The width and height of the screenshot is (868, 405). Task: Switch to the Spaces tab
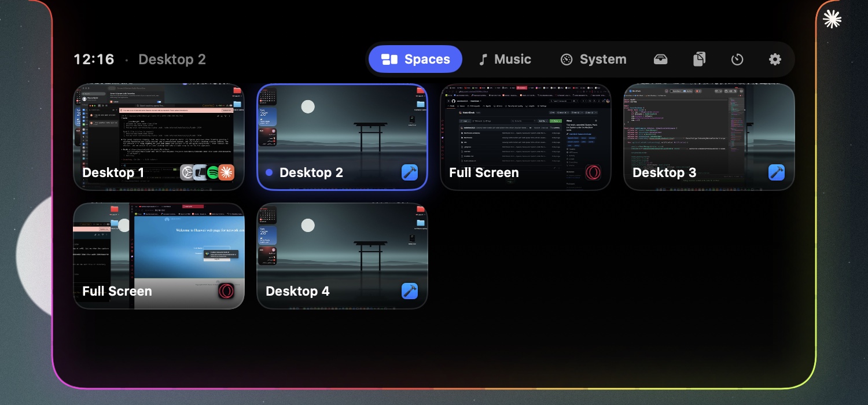coord(415,59)
